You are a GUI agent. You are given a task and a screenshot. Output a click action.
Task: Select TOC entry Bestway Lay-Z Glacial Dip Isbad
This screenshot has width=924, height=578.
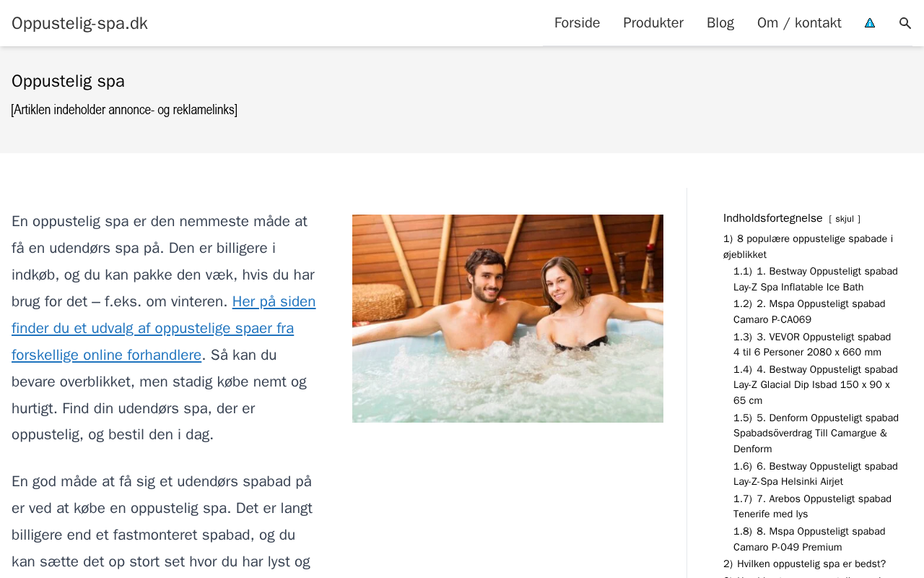[816, 385]
